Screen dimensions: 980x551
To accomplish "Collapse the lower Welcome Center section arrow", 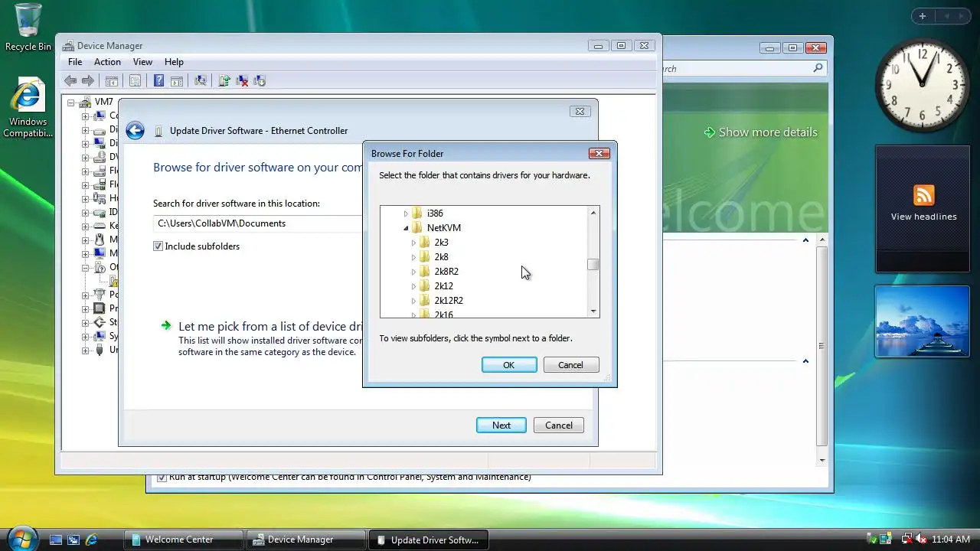I will (x=805, y=361).
